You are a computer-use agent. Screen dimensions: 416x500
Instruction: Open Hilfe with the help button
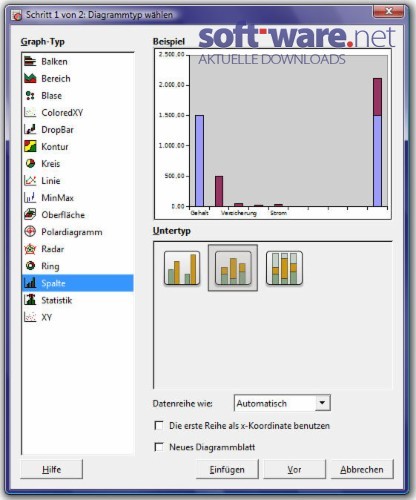52,469
